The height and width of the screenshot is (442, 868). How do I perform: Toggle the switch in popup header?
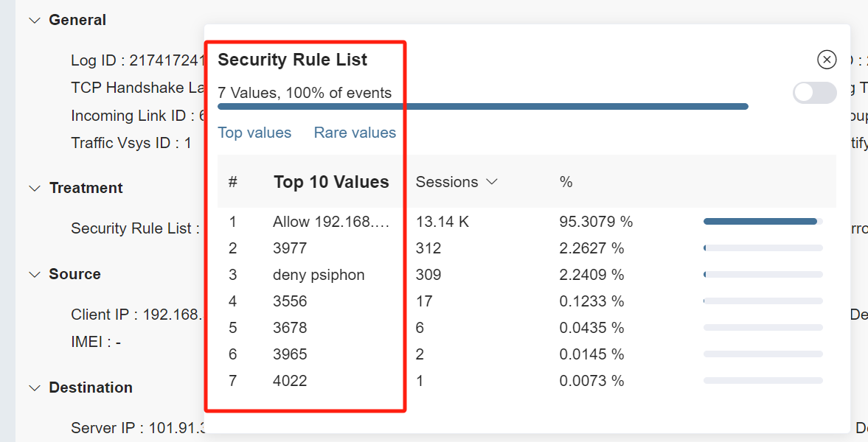tap(814, 92)
